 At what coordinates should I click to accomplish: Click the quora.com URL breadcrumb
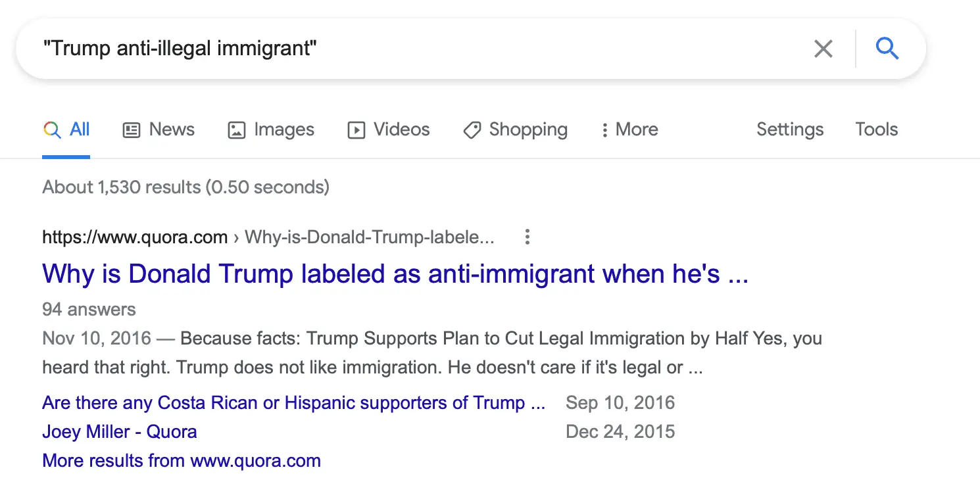tap(135, 237)
